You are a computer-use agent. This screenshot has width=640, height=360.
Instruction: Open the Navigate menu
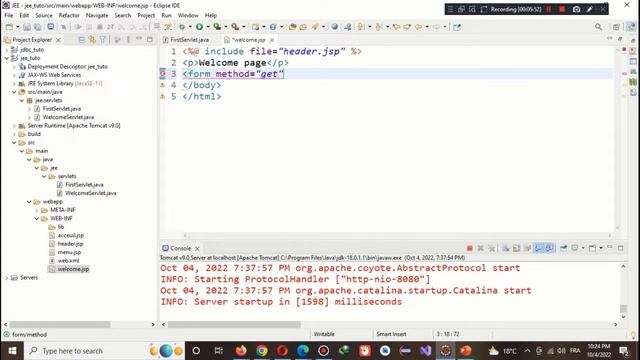point(97,15)
